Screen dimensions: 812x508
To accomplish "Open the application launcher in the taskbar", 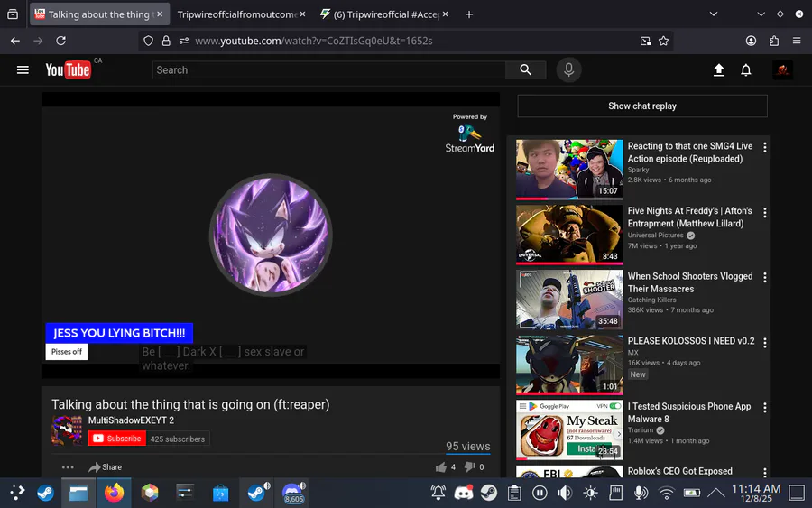I will [17, 493].
